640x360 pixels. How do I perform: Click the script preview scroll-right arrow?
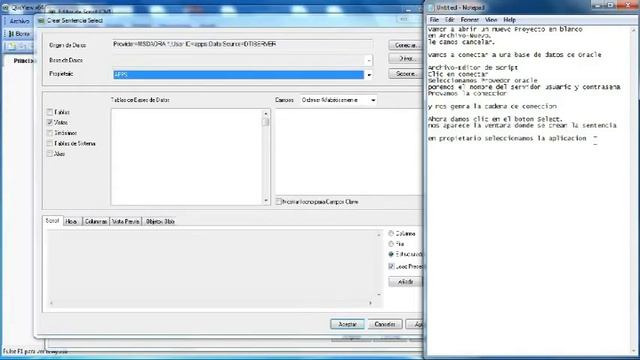[x=370, y=303]
